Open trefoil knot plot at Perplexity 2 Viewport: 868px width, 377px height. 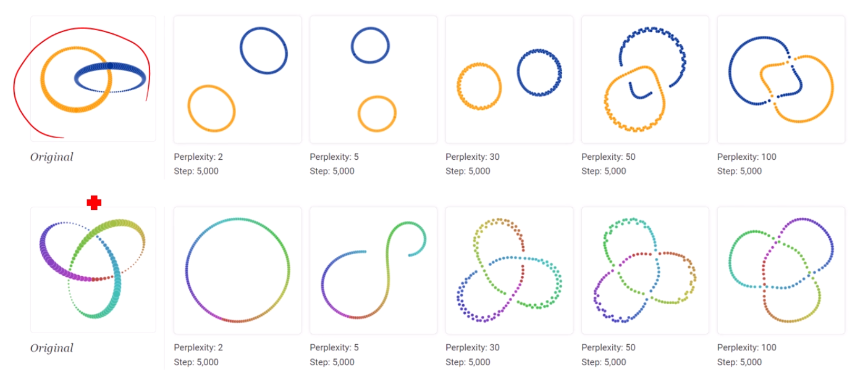pyautogui.click(x=238, y=270)
